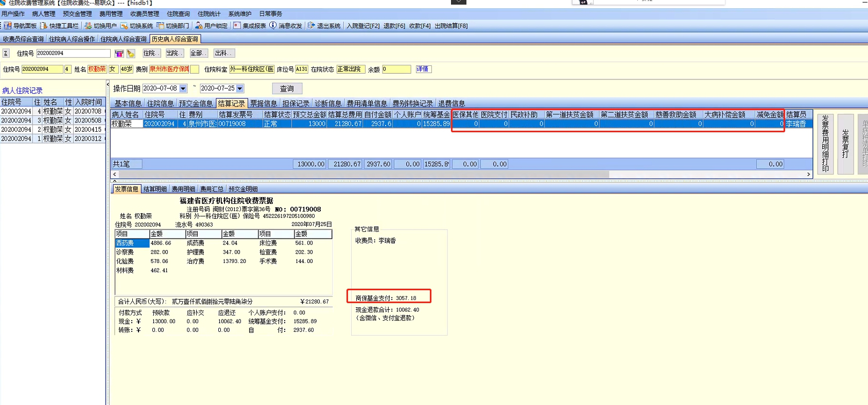Open the 预交金信息 tab

[196, 103]
